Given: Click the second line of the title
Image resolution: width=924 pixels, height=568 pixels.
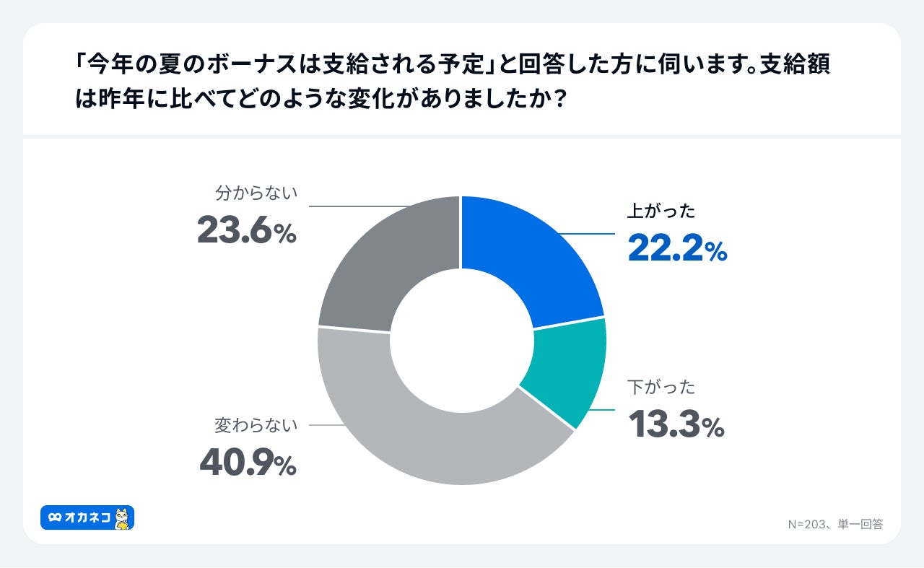Looking at the screenshot, I should pos(320,100).
